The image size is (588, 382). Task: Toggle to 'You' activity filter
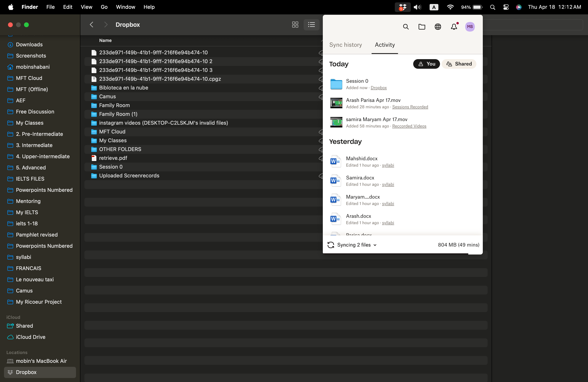tap(426, 64)
